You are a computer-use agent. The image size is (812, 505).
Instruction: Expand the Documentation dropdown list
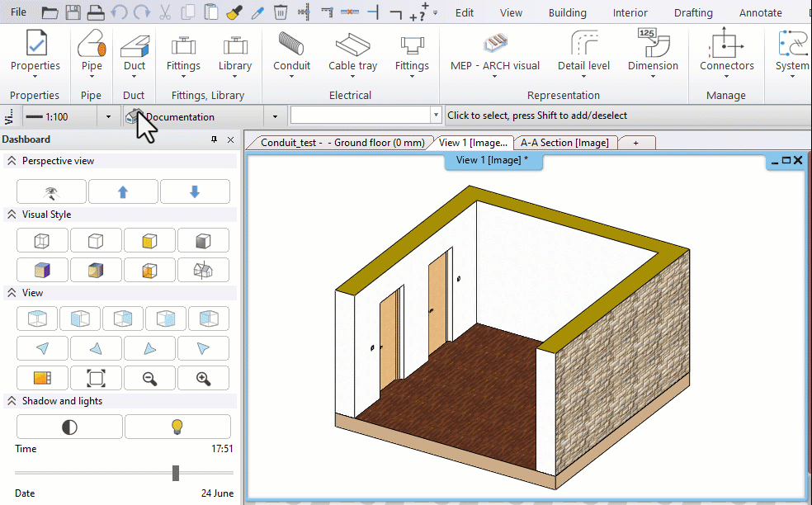coord(276,116)
